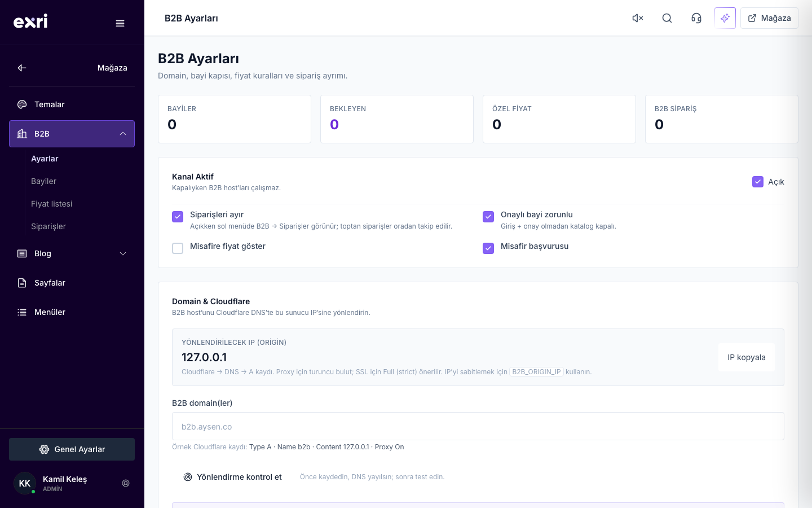Click the Blog icon in sidebar

[22, 253]
